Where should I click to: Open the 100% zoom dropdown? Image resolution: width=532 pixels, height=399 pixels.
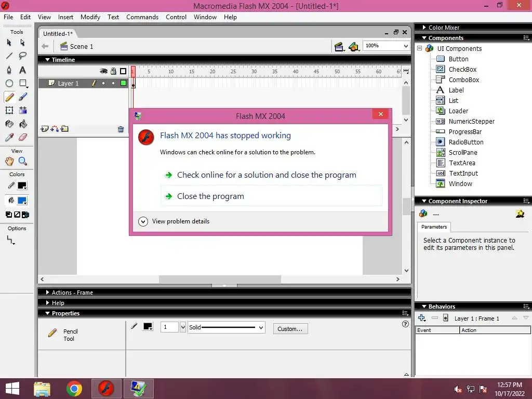406,46
